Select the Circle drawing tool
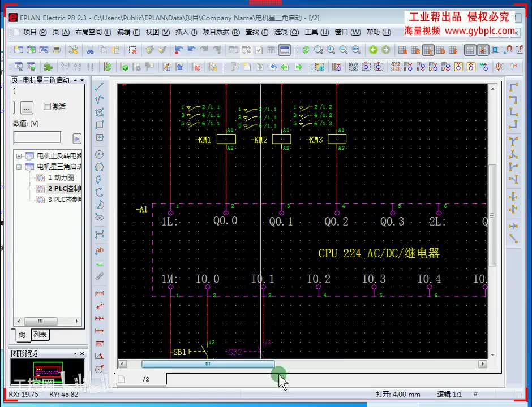Viewport: 532px width, 407px height. [x=100, y=155]
